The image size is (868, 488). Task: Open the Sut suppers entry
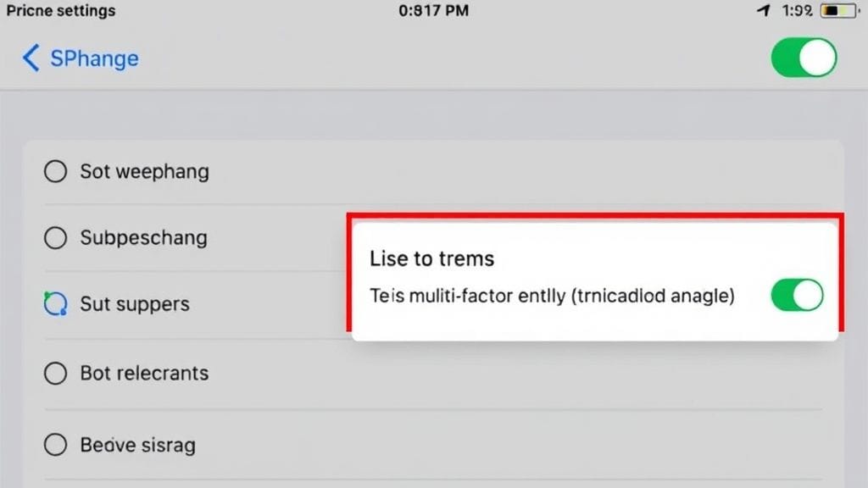point(135,304)
